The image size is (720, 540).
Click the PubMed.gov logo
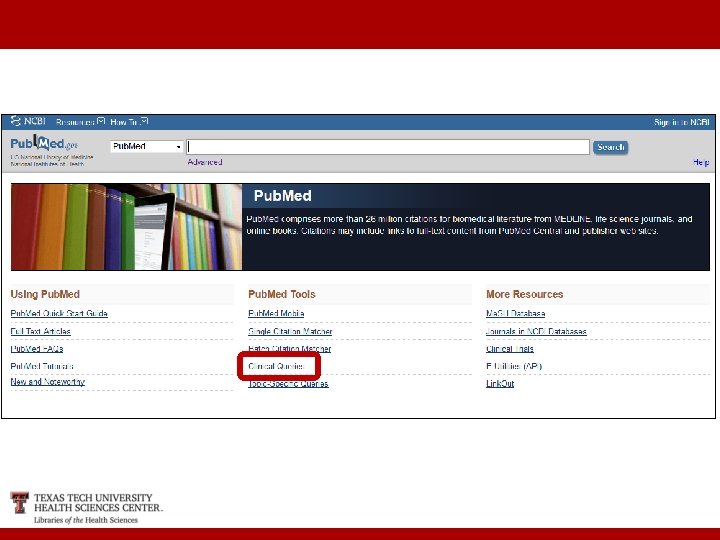click(x=44, y=144)
